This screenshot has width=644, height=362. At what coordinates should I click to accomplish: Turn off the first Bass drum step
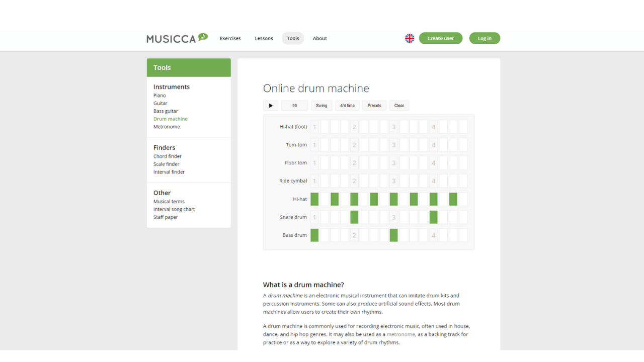[x=314, y=235]
